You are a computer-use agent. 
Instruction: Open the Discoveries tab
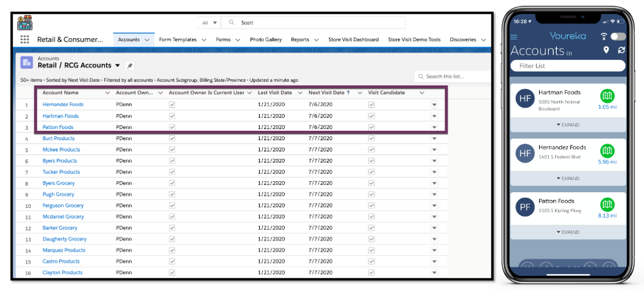click(463, 39)
